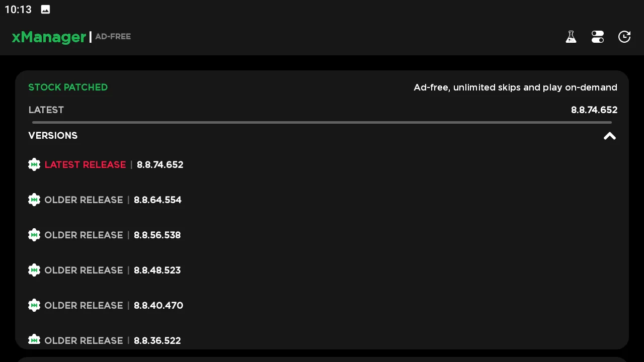Tap the icon beside Older Release 8.8.40.470
The width and height of the screenshot is (644, 362).
34,305
